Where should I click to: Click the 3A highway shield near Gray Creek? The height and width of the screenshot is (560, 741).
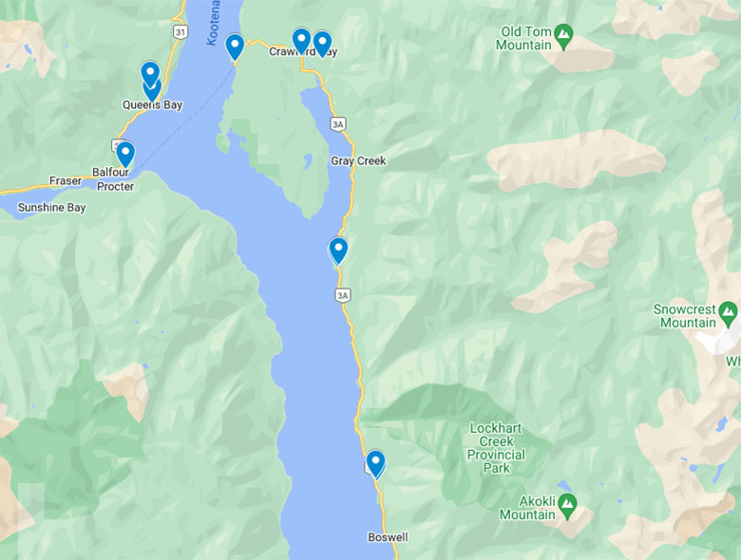pyautogui.click(x=337, y=124)
